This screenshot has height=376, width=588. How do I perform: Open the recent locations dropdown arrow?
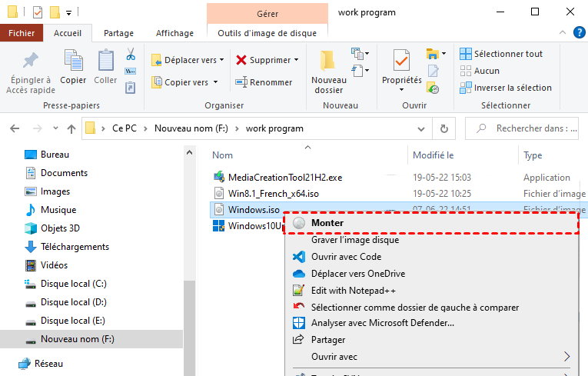[55, 128]
